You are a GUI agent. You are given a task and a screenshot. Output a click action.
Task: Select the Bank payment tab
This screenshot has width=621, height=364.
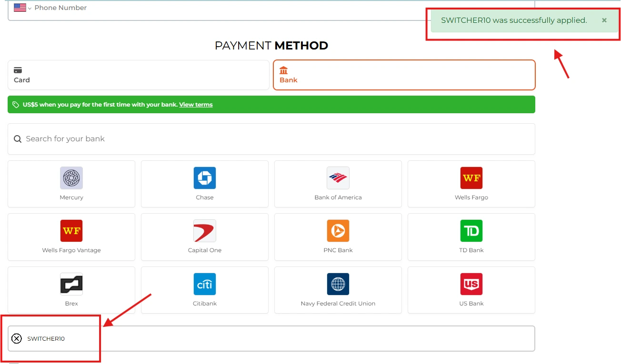[x=404, y=75]
